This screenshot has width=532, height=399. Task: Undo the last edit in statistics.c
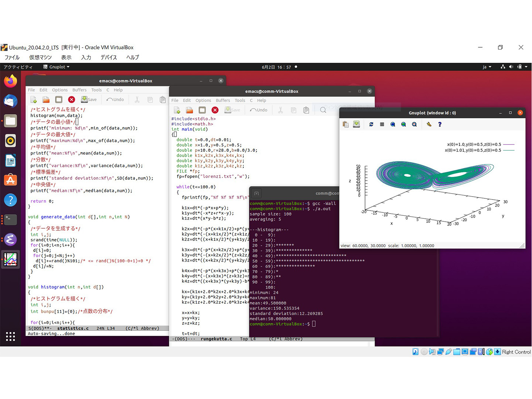coord(115,99)
